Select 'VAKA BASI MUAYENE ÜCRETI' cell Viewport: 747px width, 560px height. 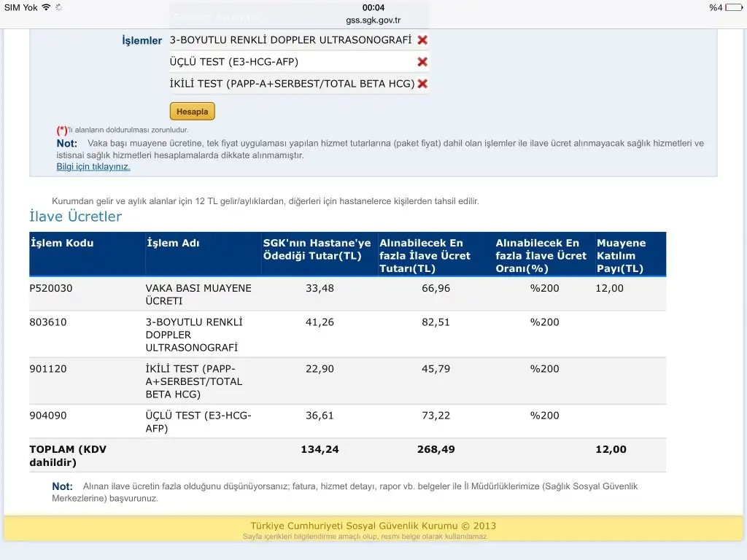pyautogui.click(x=198, y=295)
